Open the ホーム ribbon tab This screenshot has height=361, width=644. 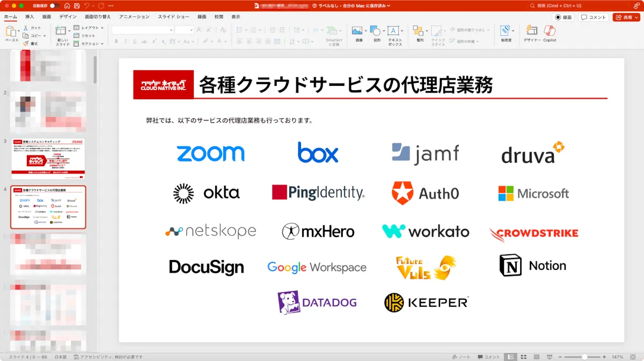[x=11, y=17]
